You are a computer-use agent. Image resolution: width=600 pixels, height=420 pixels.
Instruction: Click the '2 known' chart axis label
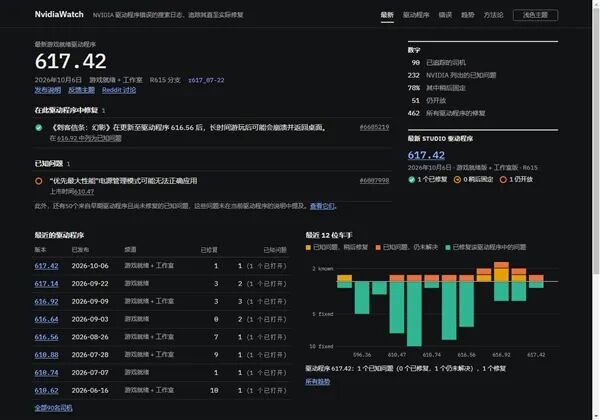click(323, 269)
